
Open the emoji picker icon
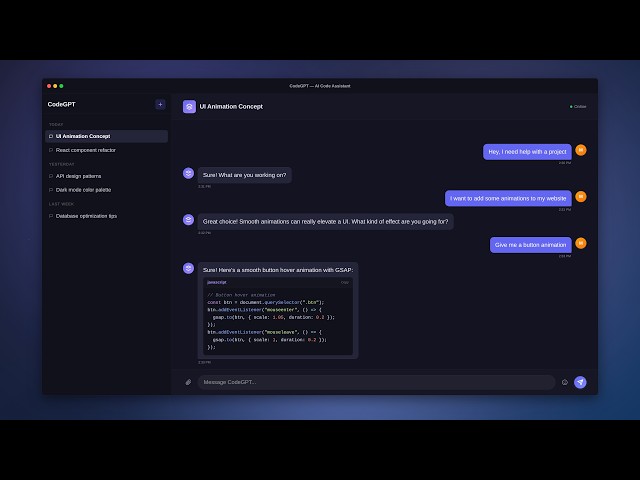[x=565, y=382]
